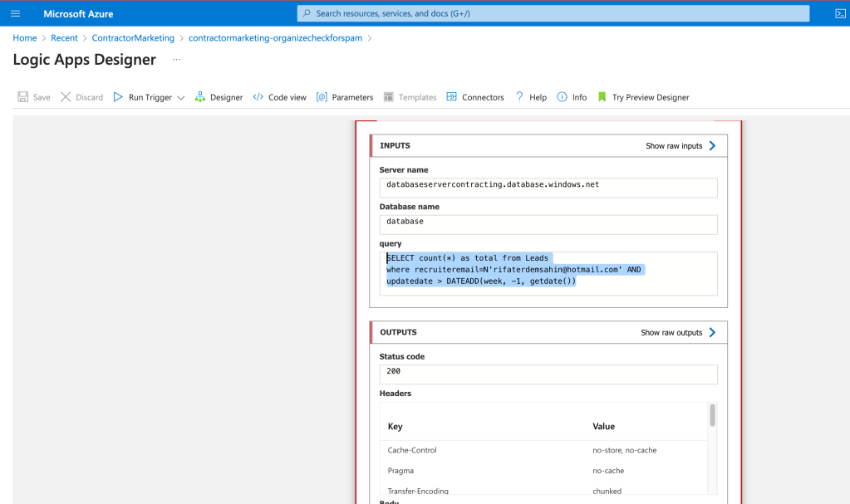Click the Connectors icon

pos(451,96)
